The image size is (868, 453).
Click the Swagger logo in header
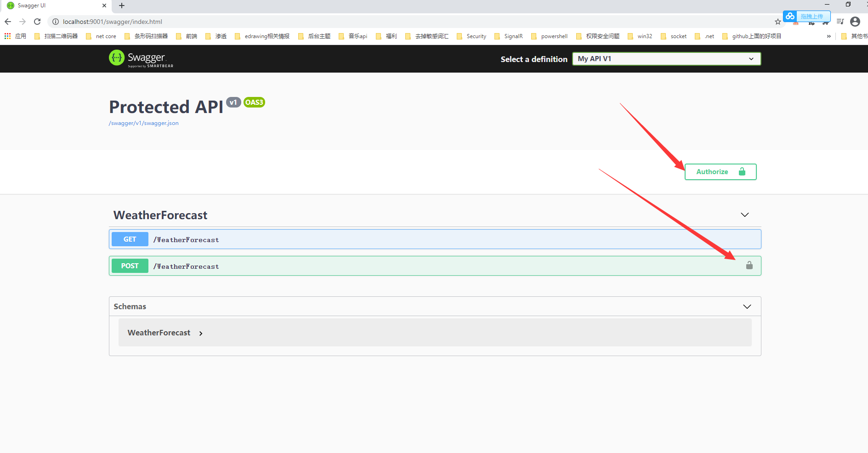[141, 59]
